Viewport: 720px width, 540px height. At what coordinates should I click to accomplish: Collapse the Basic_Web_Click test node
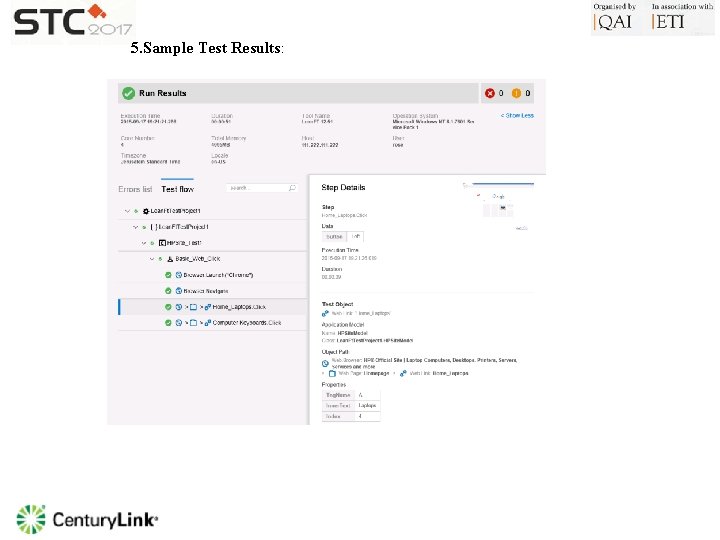[152, 259]
